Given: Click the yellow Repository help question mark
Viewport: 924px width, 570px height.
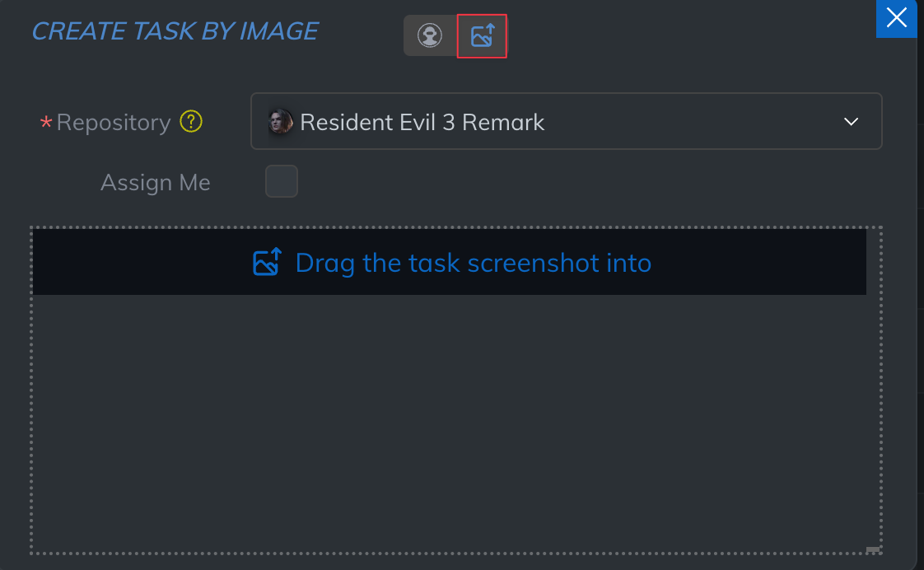Looking at the screenshot, I should [191, 122].
